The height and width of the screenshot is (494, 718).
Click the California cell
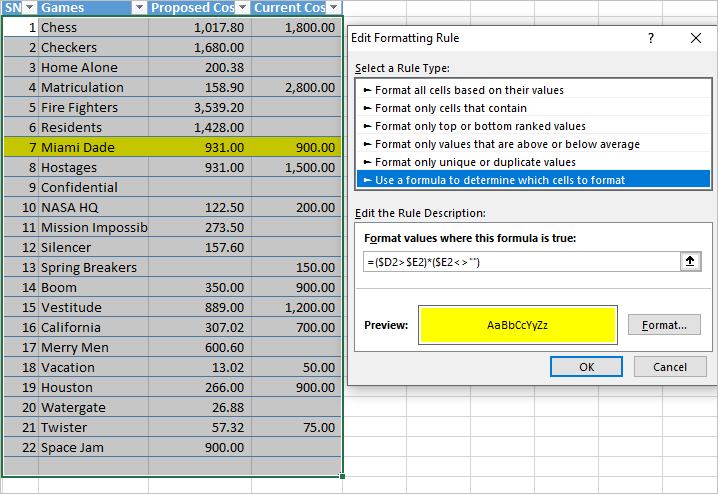pyautogui.click(x=93, y=327)
